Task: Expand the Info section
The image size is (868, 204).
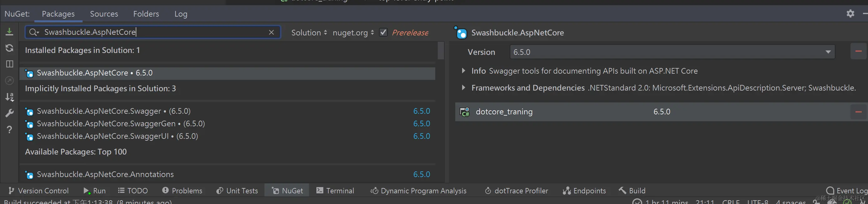Action: tap(463, 71)
